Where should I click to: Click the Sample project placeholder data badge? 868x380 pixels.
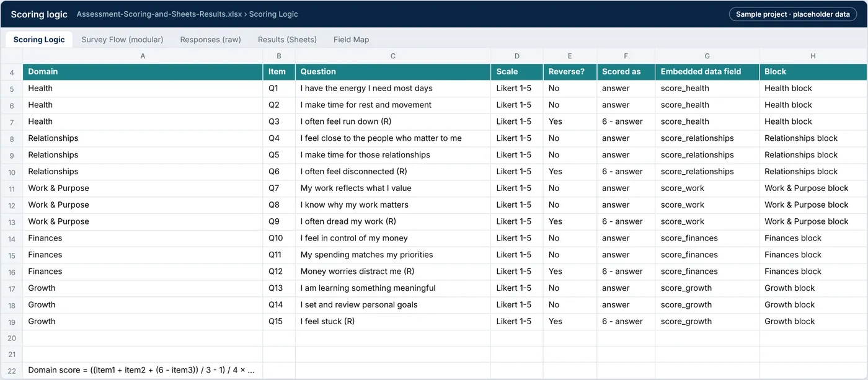point(793,14)
